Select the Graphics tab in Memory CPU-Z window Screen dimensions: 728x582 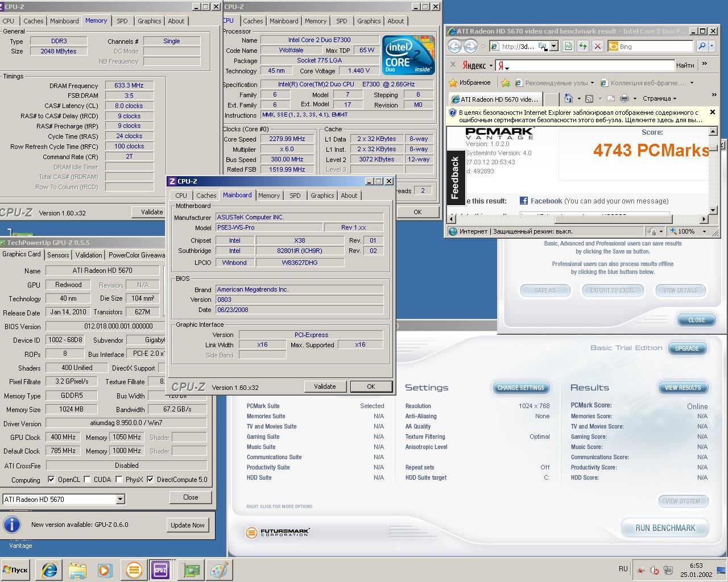pos(149,21)
